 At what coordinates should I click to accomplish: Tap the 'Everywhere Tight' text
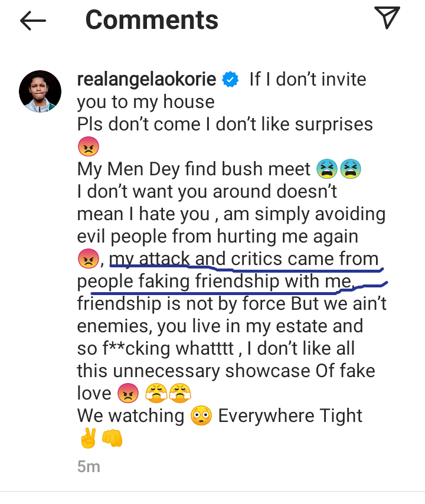pyautogui.click(x=290, y=415)
